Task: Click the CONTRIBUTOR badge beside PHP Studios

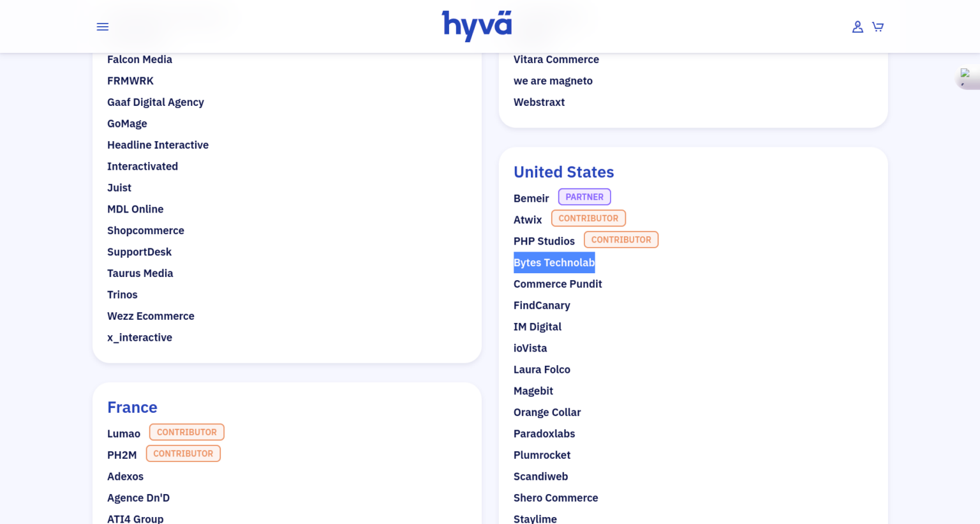Action: click(x=621, y=239)
